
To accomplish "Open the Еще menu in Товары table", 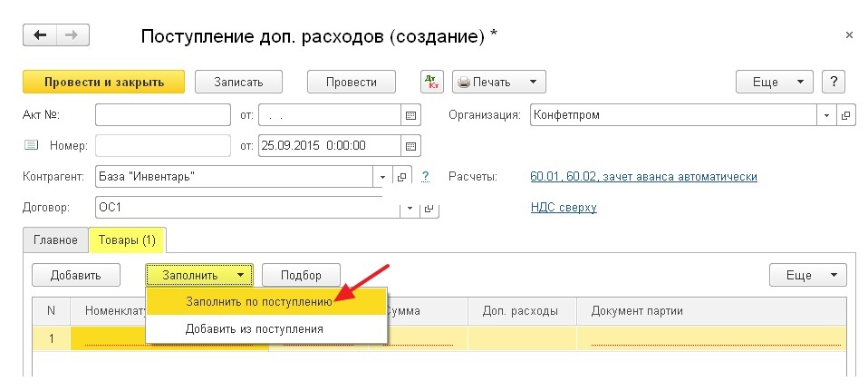I will 808,275.
